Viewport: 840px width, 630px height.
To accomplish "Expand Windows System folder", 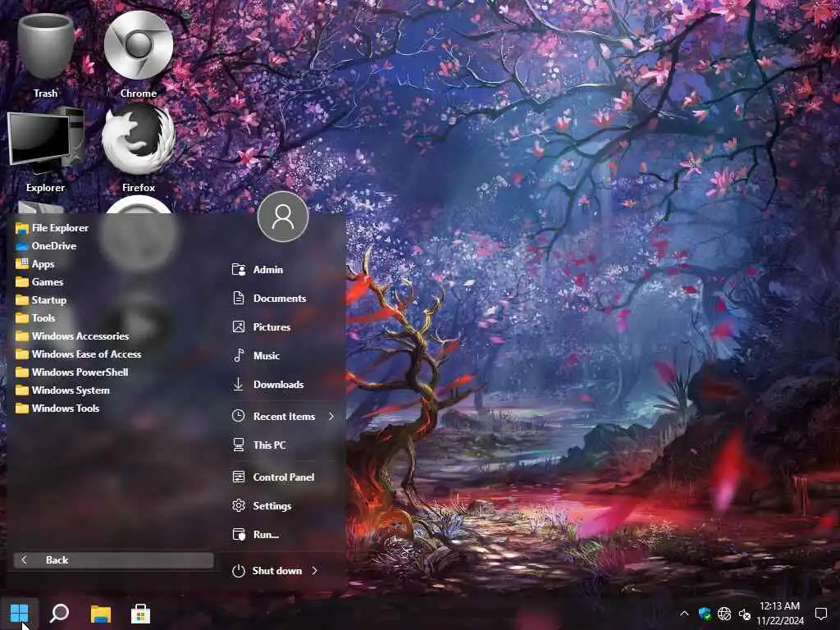I will click(62, 390).
